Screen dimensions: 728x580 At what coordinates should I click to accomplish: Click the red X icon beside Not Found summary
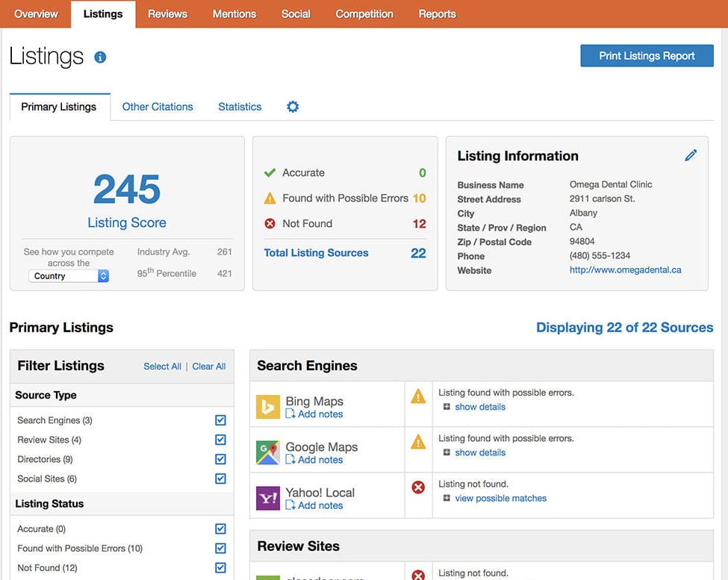tap(270, 224)
